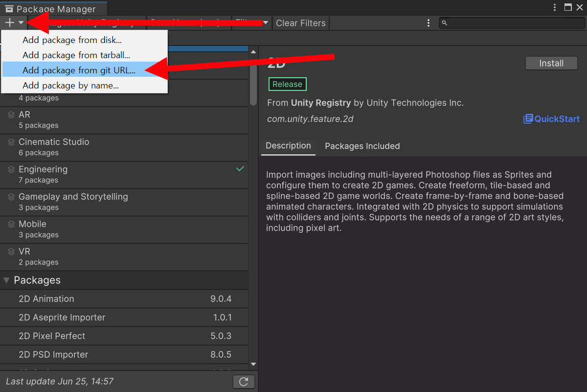Viewport: 587px width, 392px height.
Task: Select Gameplay and Storytelling feature set
Action: 124,202
